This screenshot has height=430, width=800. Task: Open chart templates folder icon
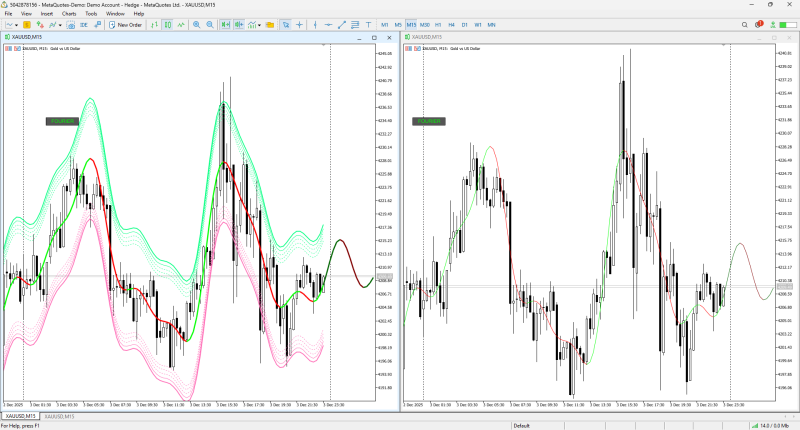(x=270, y=24)
